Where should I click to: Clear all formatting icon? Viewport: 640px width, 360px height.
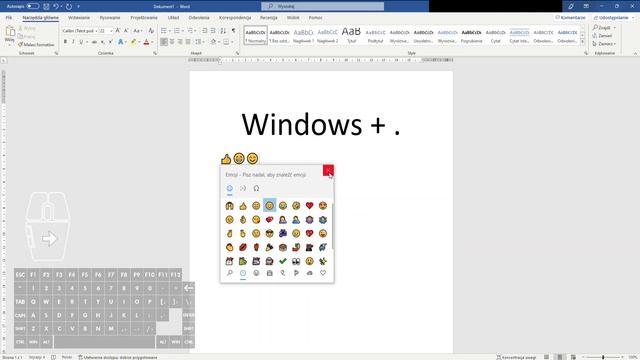(151, 31)
